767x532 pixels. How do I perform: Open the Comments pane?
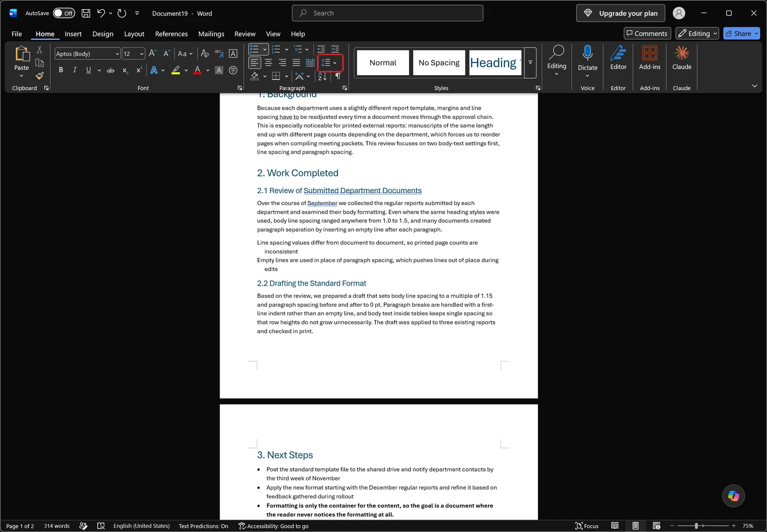(647, 34)
